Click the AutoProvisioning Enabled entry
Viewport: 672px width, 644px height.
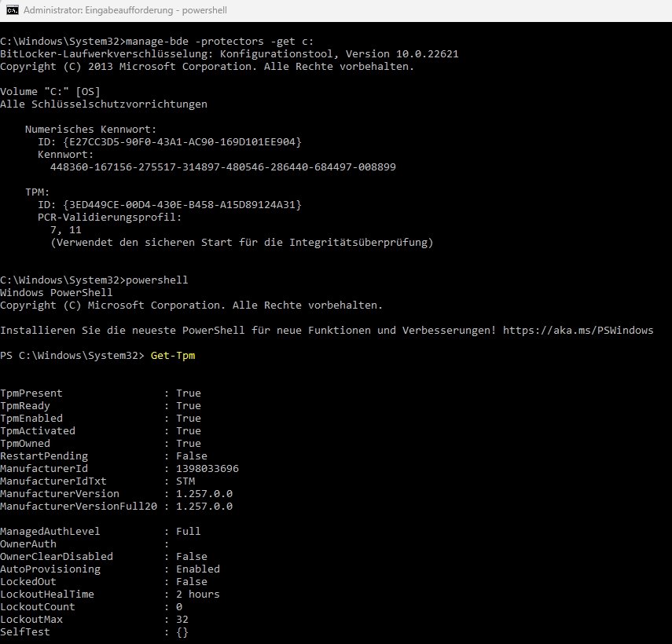[x=109, y=569]
